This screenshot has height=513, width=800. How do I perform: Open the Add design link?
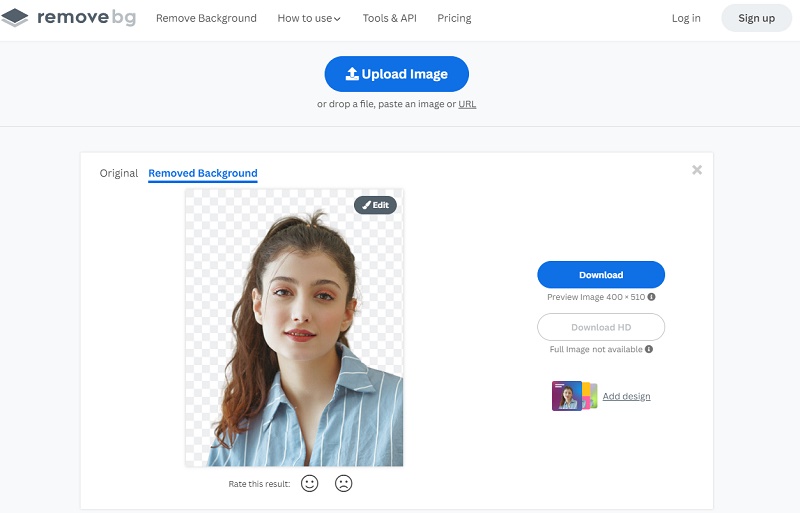pyautogui.click(x=626, y=396)
